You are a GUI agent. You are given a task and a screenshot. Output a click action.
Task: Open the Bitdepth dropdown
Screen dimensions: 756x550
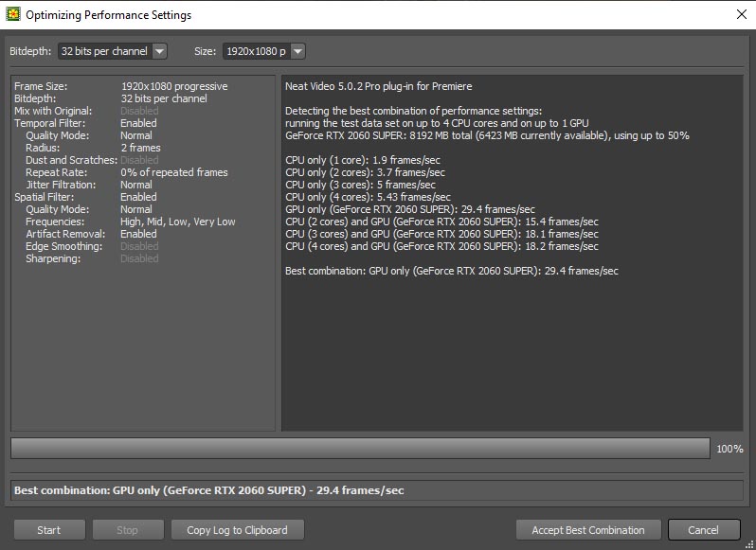point(113,51)
